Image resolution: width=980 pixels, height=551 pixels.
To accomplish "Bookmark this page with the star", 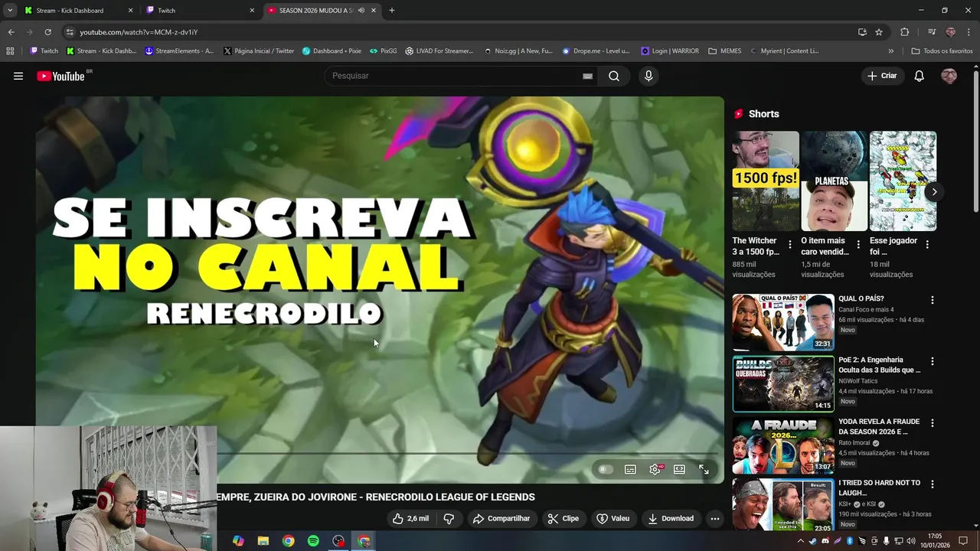I will [879, 32].
